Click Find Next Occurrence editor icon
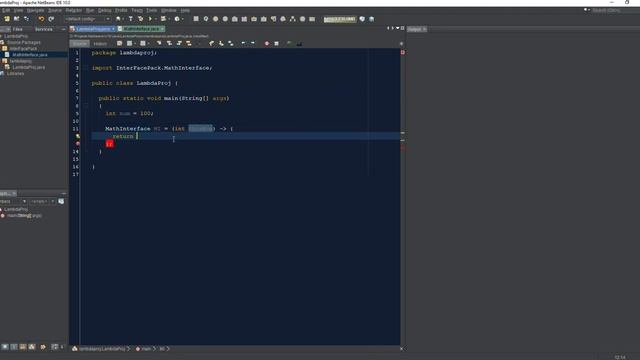640x360 pixels. (179, 43)
